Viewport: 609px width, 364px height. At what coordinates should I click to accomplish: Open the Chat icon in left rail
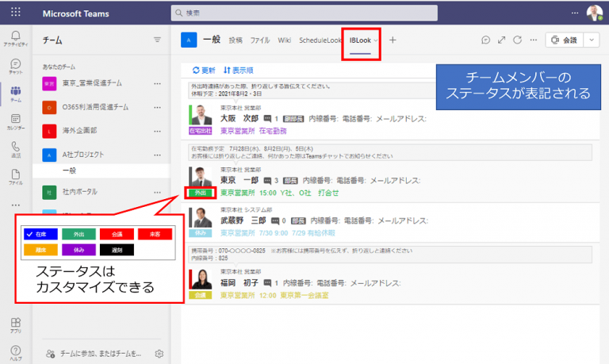pyautogui.click(x=16, y=66)
